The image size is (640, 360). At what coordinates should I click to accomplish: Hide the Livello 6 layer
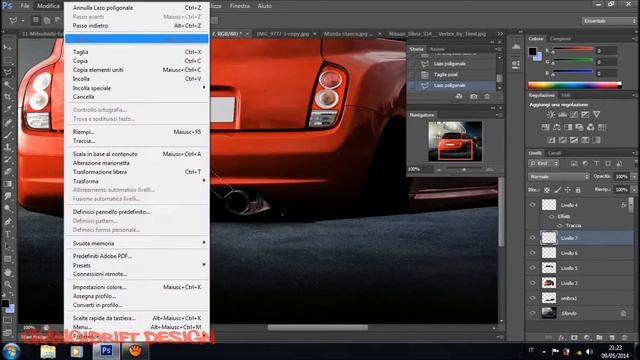(532, 253)
